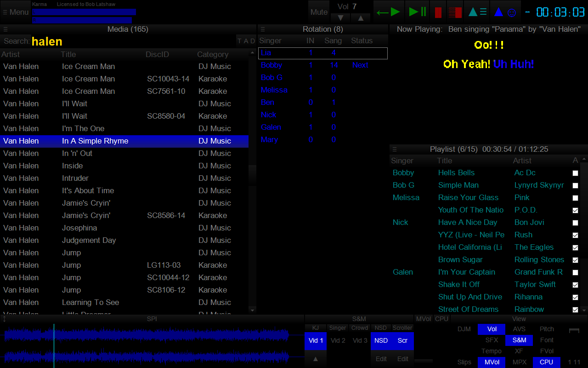Click the SPI panel resize arrow icon

click(5, 319)
